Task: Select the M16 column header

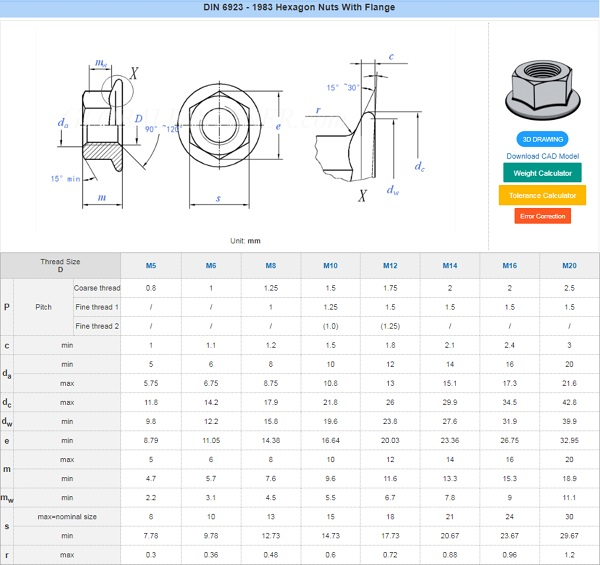Action: tap(510, 266)
